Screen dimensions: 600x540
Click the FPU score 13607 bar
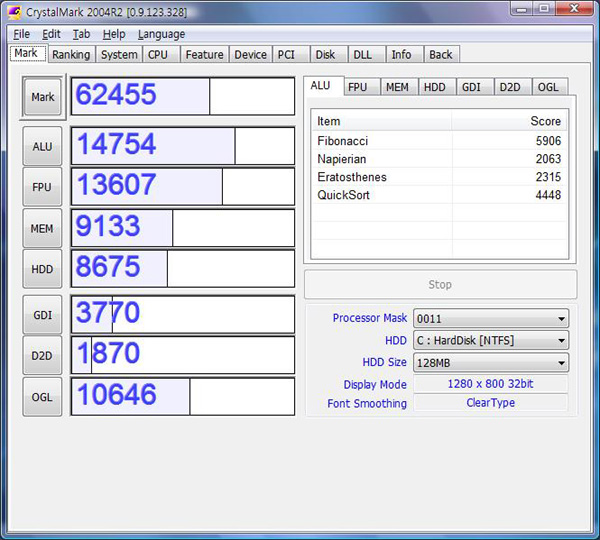183,186
